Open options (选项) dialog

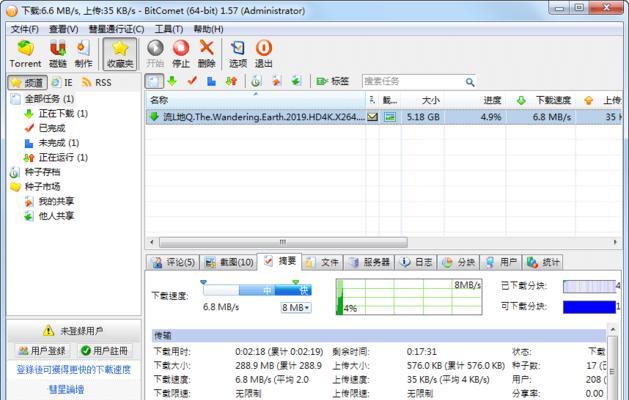click(x=238, y=54)
